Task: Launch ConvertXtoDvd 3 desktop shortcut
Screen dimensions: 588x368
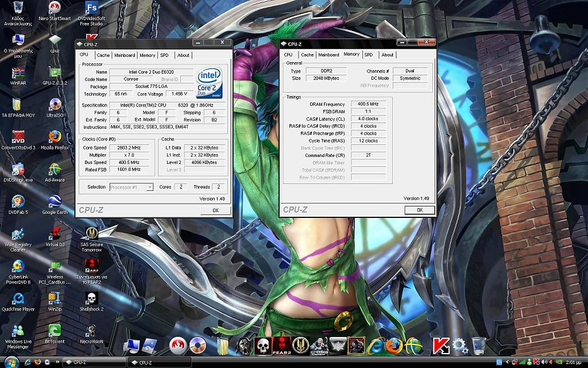Action: [x=18, y=140]
